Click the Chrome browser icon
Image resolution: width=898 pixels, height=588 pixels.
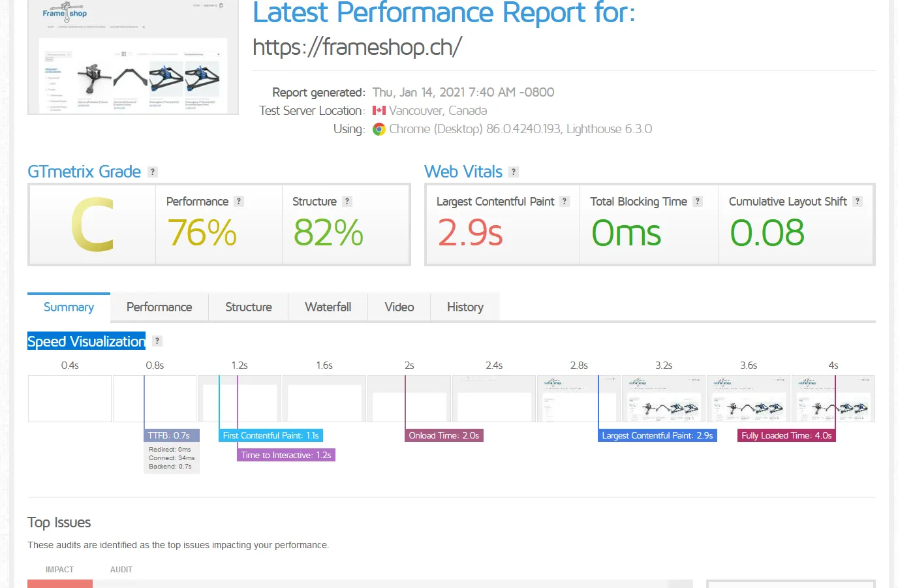click(379, 129)
